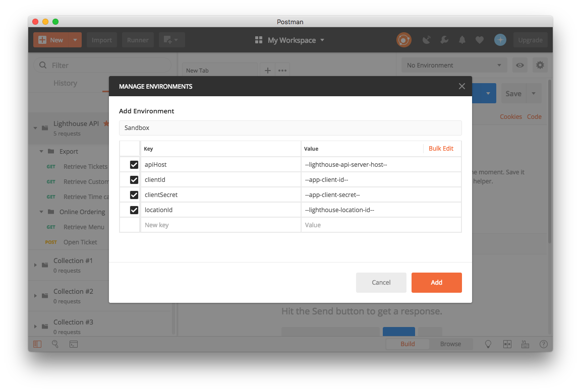Viewport: 581px width, 392px height.
Task: Open environment quick look eye icon
Action: point(520,65)
